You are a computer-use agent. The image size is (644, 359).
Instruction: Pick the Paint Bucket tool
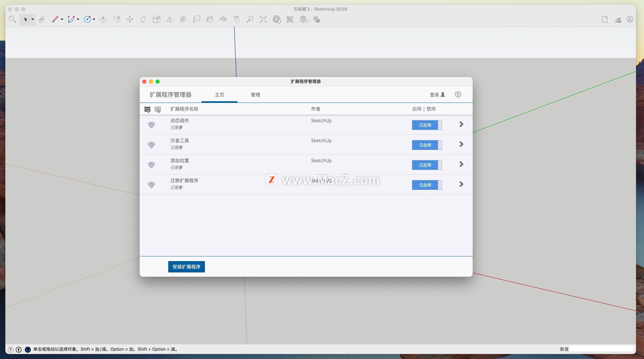[x=210, y=19]
